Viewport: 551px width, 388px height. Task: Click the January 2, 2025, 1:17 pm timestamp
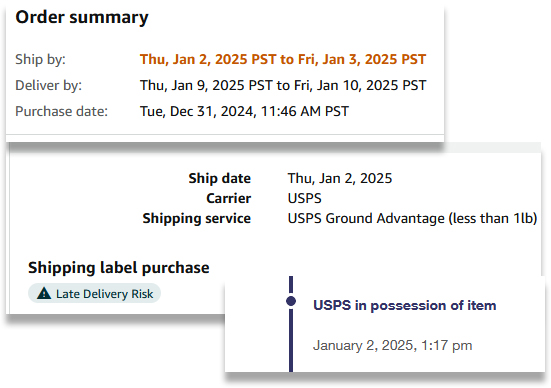393,345
